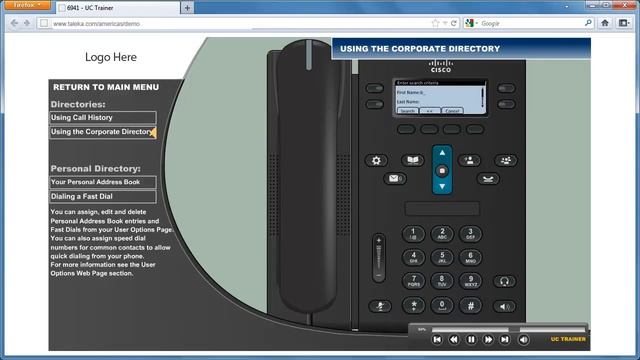The image size is (640, 360).
Task: Click the softkey below the backspace label
Action: tap(429, 129)
